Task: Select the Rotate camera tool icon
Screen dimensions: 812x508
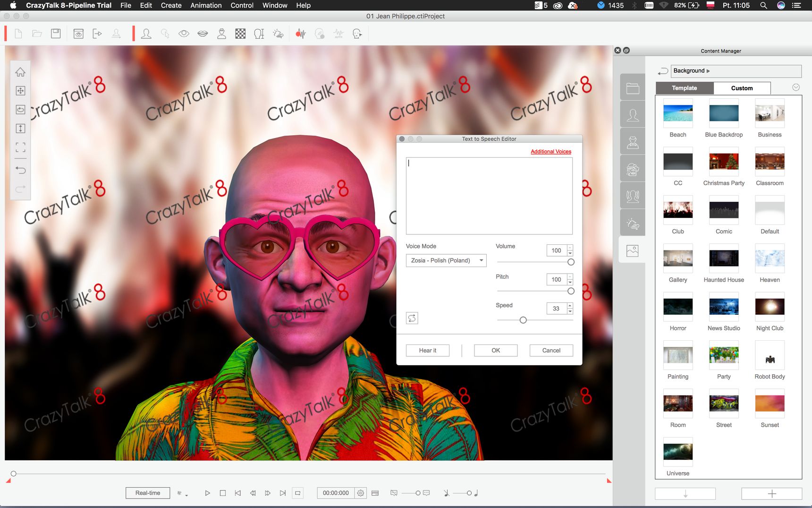Action: pyautogui.click(x=20, y=110)
